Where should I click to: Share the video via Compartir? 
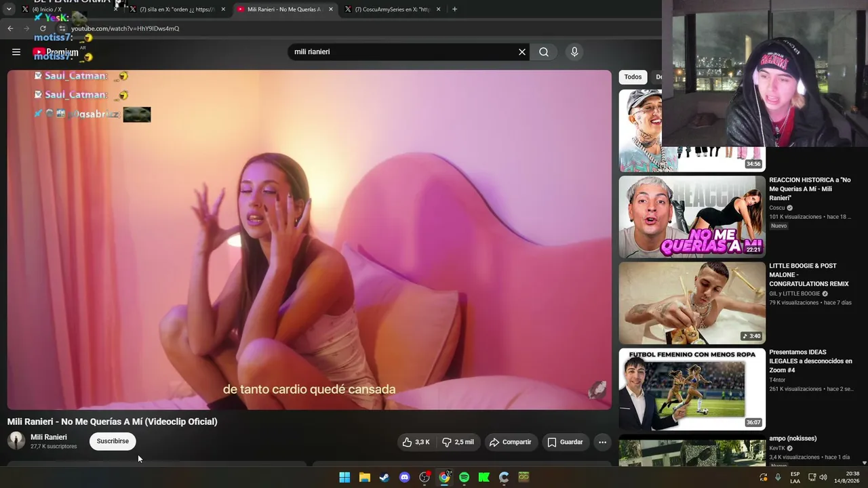point(511,442)
